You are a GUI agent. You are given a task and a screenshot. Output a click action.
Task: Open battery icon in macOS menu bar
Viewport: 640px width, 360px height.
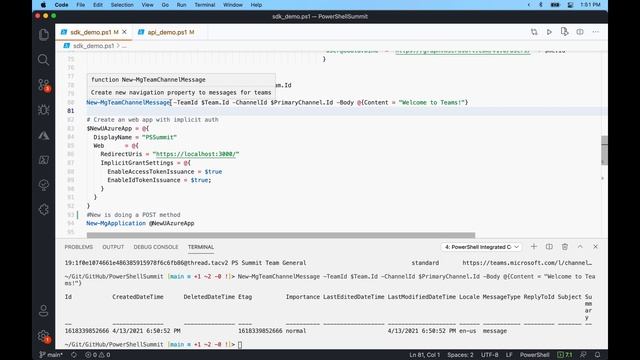point(555,5)
